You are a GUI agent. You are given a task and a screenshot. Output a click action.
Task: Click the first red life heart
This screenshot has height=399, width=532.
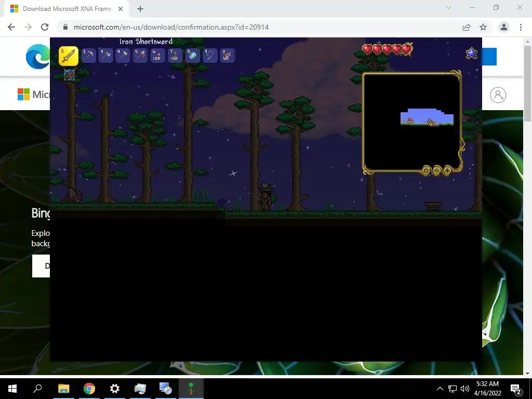pyautogui.click(x=367, y=49)
